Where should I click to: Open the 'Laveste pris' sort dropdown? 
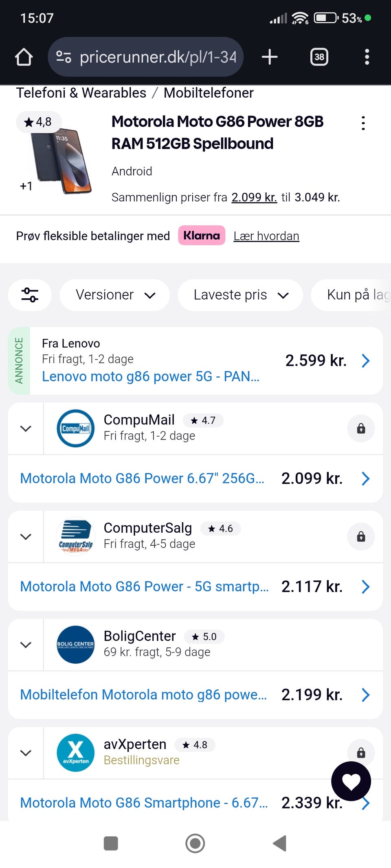point(240,295)
